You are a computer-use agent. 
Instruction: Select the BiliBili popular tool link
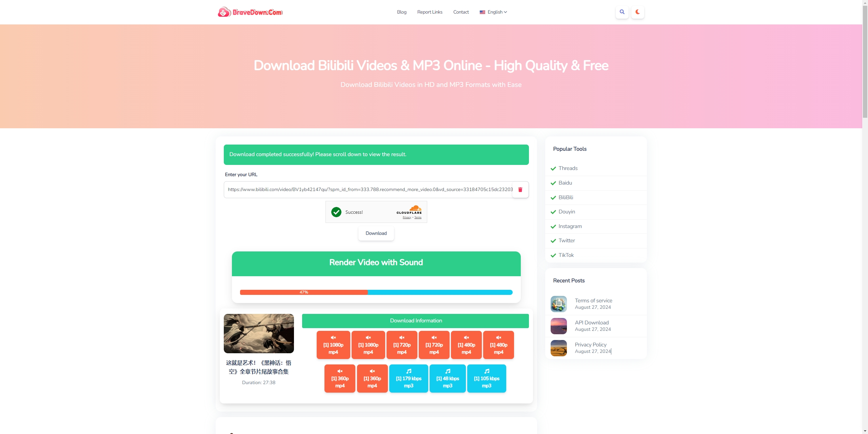pyautogui.click(x=566, y=197)
